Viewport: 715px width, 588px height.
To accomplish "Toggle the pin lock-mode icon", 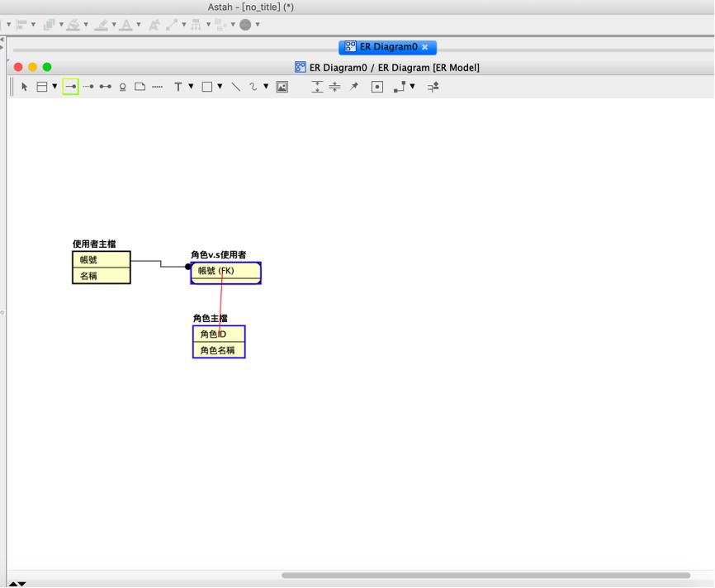I will (x=354, y=87).
